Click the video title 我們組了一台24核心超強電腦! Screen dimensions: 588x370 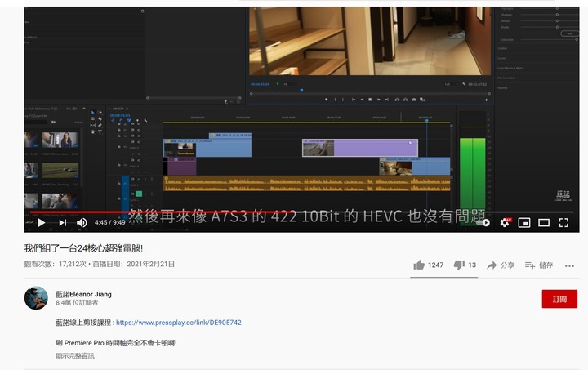click(83, 248)
